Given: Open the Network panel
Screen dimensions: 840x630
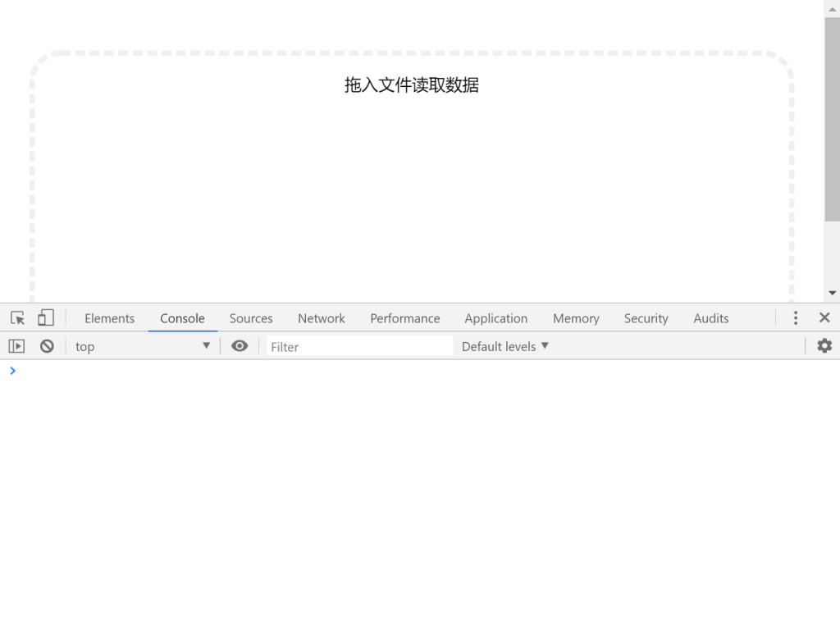Looking at the screenshot, I should pyautogui.click(x=321, y=317).
